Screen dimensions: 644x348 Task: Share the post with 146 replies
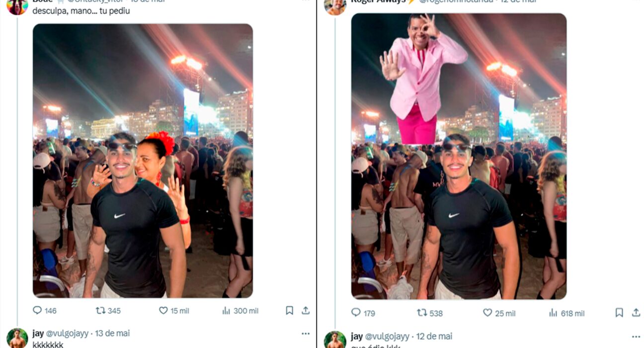coord(306,311)
